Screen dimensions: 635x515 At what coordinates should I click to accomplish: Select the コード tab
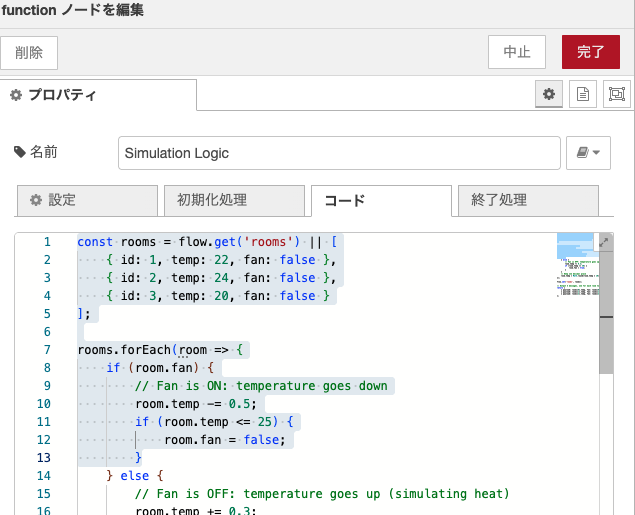[x=380, y=200]
